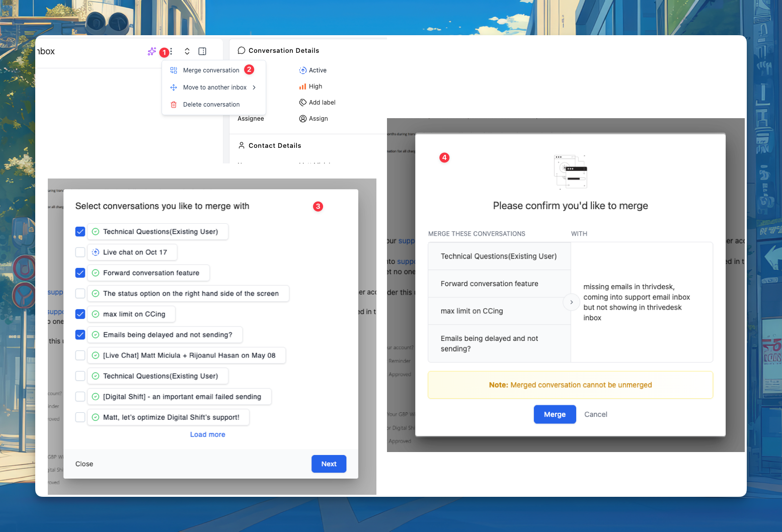Image resolution: width=782 pixels, height=532 pixels.
Task: Open the Active status dropdown
Action: pyautogui.click(x=313, y=70)
